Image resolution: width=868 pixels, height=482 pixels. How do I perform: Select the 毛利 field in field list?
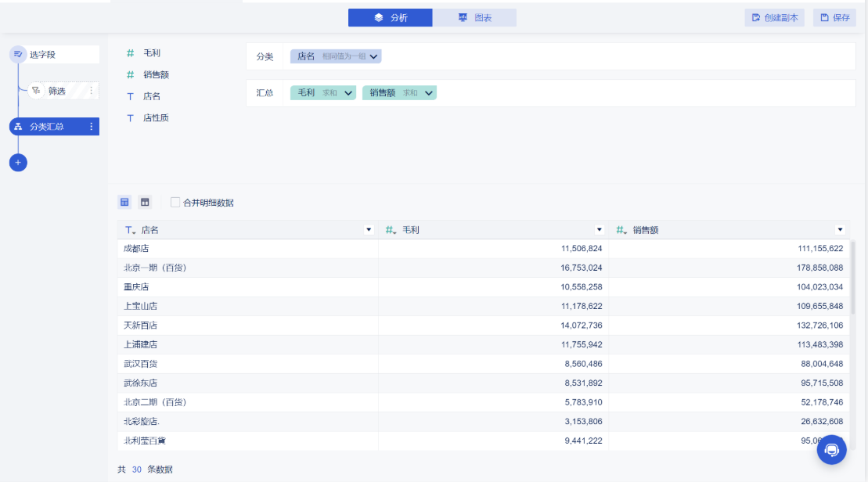point(152,53)
